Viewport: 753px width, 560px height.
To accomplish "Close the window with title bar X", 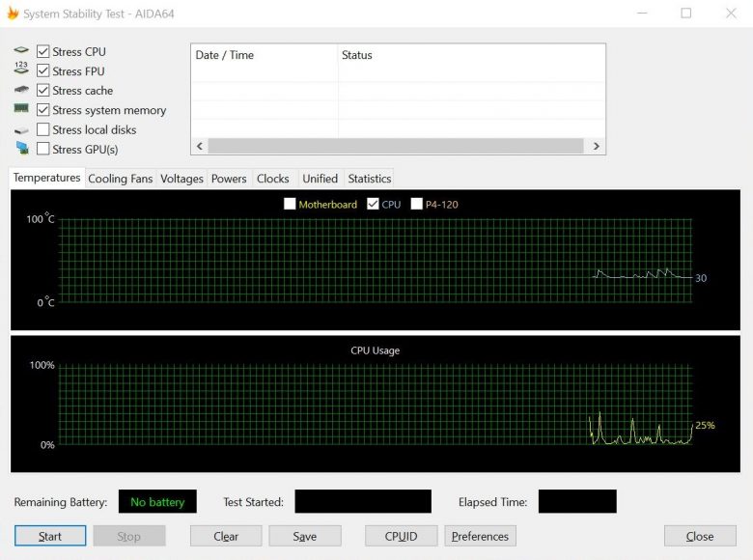I will [x=731, y=13].
